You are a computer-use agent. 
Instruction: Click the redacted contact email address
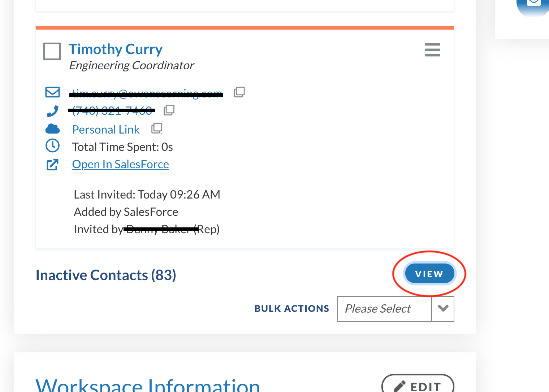pyautogui.click(x=147, y=93)
